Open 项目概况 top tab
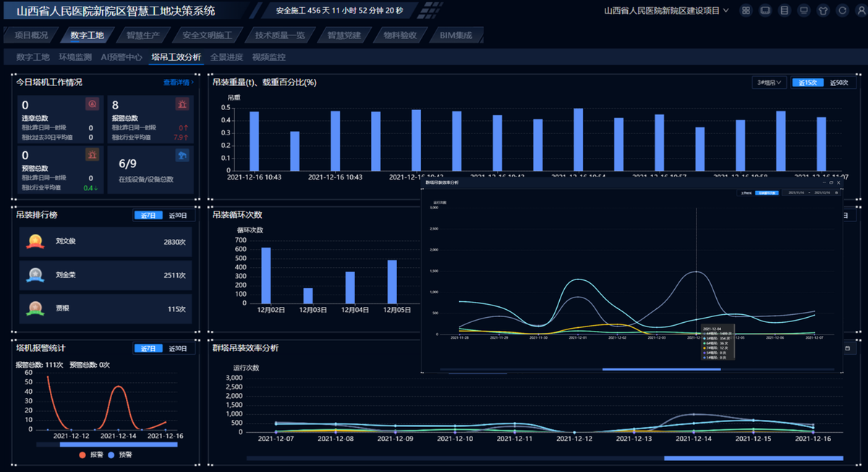This screenshot has height=472, width=868. tap(31, 35)
